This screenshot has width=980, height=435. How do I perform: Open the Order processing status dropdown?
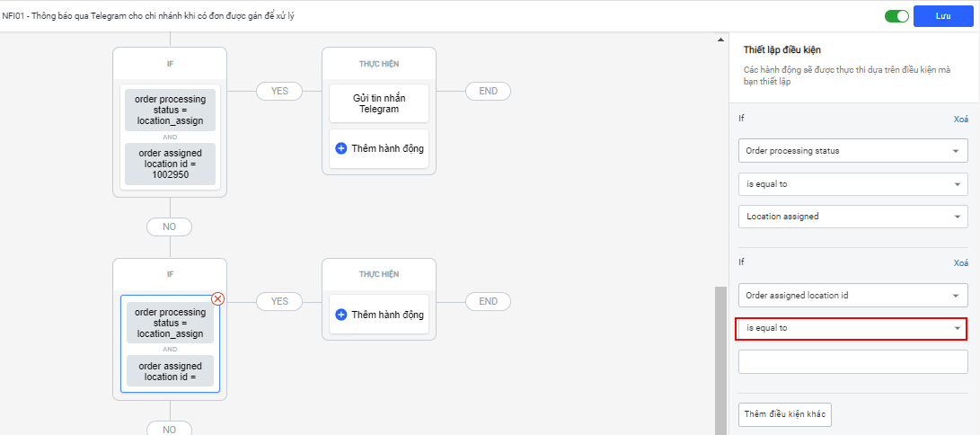coord(852,151)
